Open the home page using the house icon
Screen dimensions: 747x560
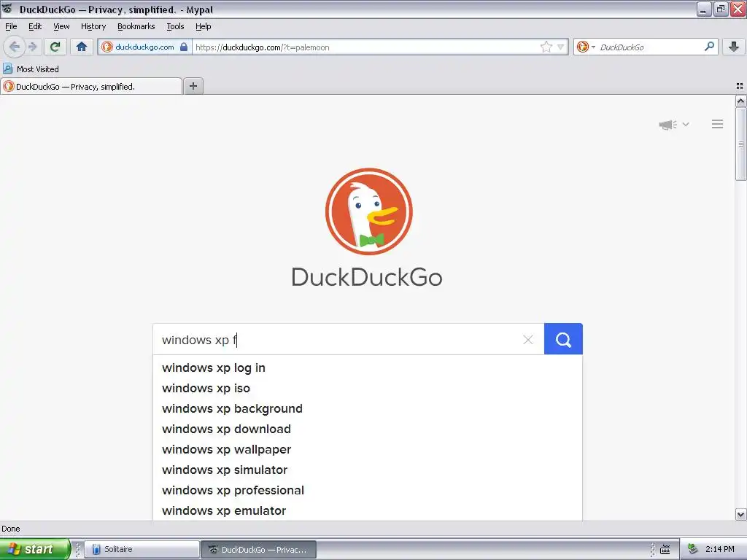[x=82, y=47]
